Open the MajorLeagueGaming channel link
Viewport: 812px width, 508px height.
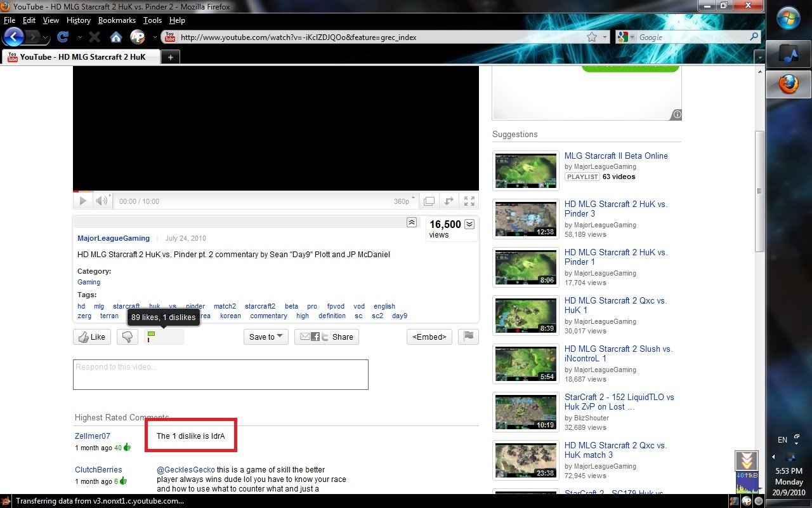[114, 238]
